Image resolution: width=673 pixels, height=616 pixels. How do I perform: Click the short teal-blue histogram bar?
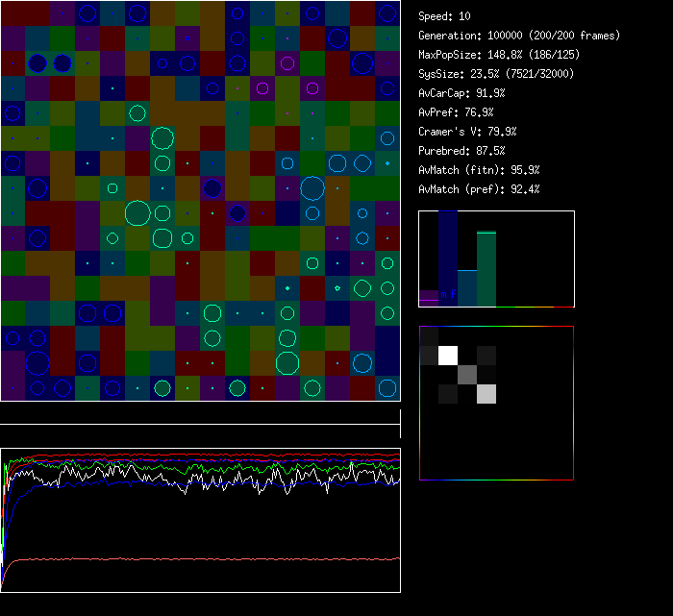(467, 287)
